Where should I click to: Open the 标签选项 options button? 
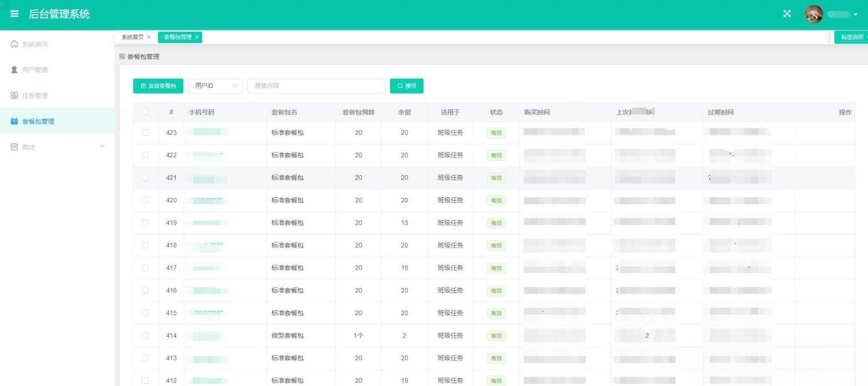tap(851, 36)
